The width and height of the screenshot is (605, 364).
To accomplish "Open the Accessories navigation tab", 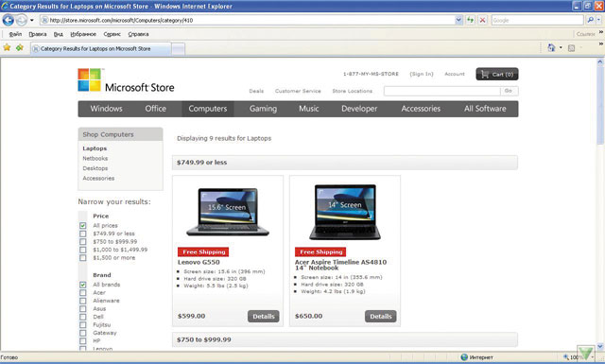I will 421,109.
